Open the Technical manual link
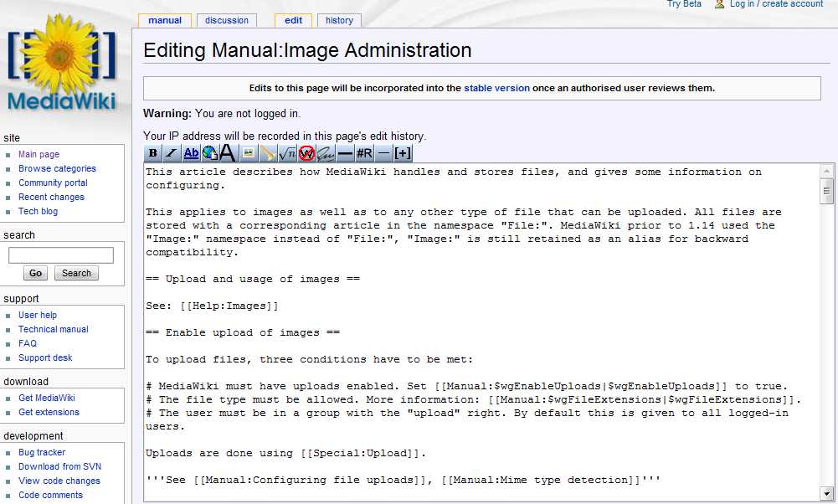838x504 pixels. [54, 329]
